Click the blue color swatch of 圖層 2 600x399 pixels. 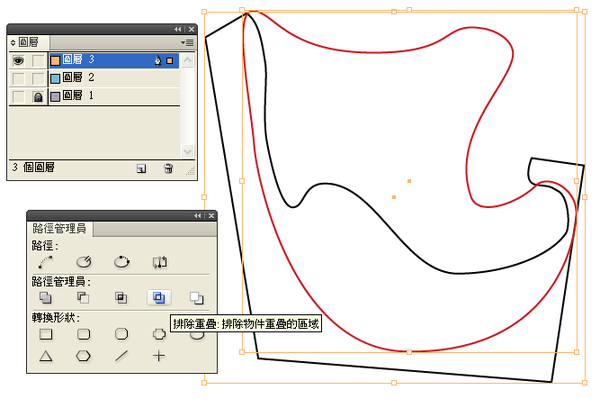click(x=55, y=78)
